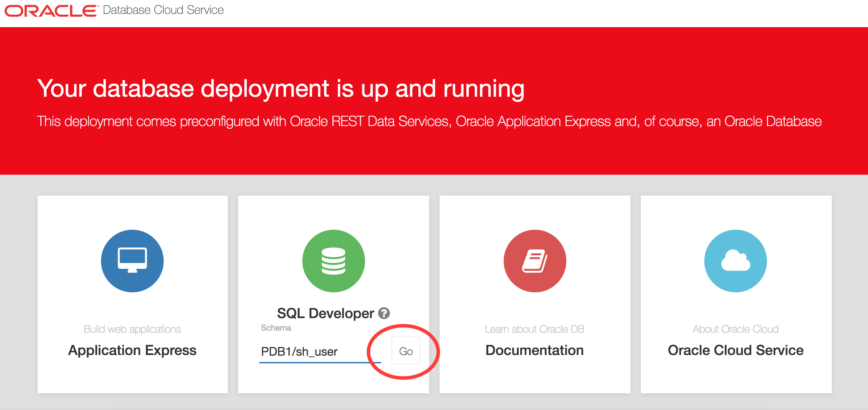
Task: Open the Documentation title link
Action: pyautogui.click(x=534, y=350)
